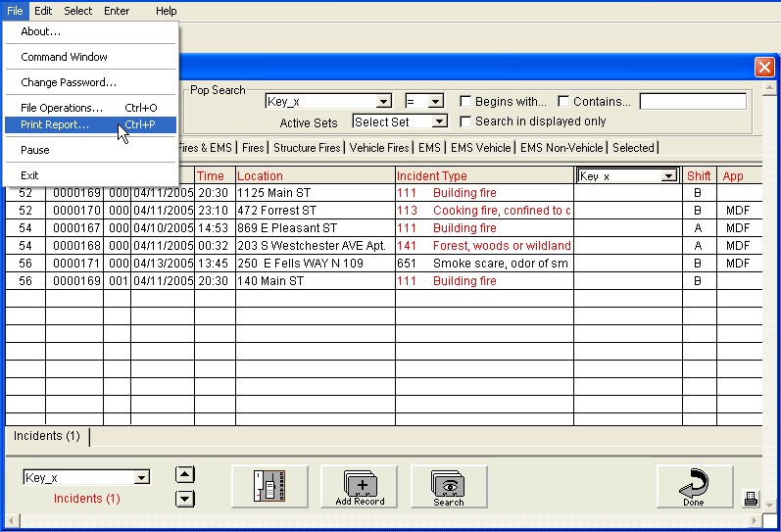Open the File menu

(15, 11)
